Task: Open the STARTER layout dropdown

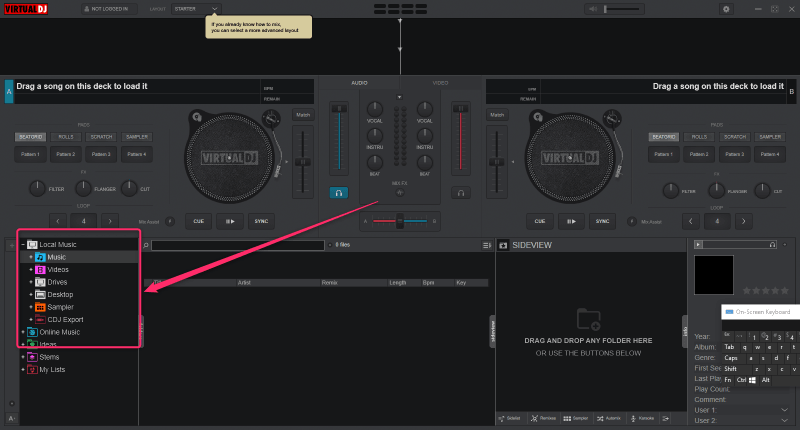Action: [x=196, y=9]
